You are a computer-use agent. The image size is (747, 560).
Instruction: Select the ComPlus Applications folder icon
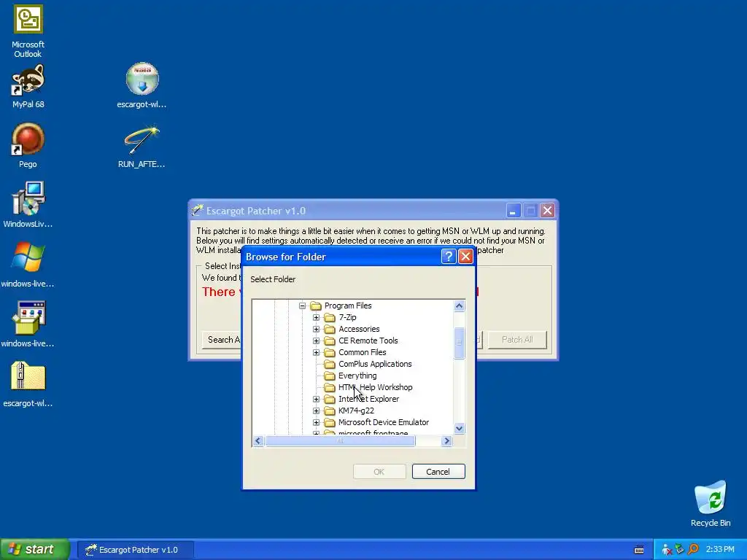[x=330, y=365]
